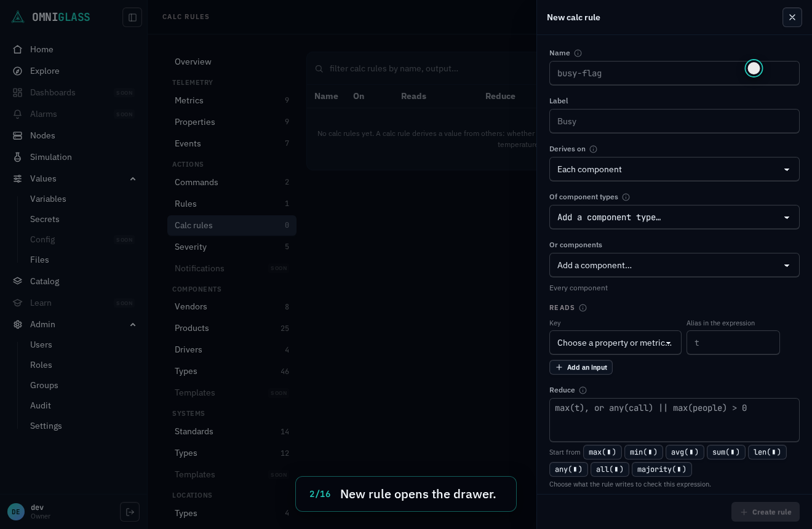Open Users under Admin
Viewport: 812px width, 529px height.
point(41,344)
